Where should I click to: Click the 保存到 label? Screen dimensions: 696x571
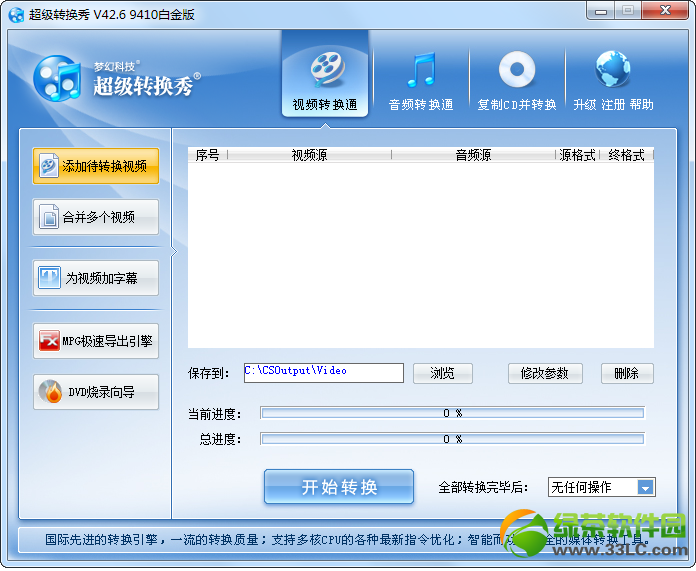(x=209, y=373)
